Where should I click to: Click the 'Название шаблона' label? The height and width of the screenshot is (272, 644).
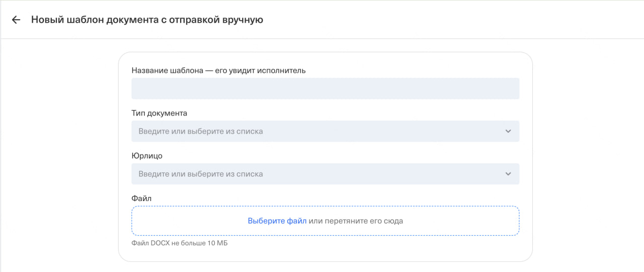click(x=167, y=70)
